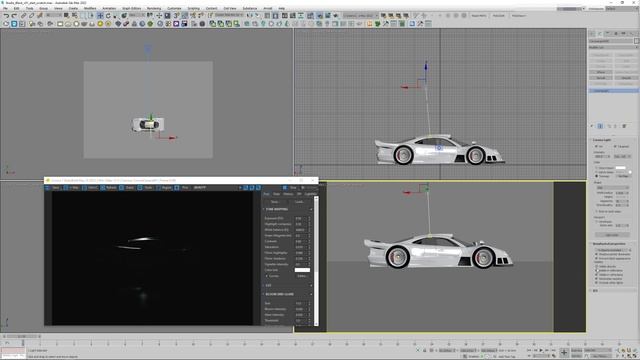Activate the Select and Rotate tool
The image size is (640, 360).
pos(108,16)
